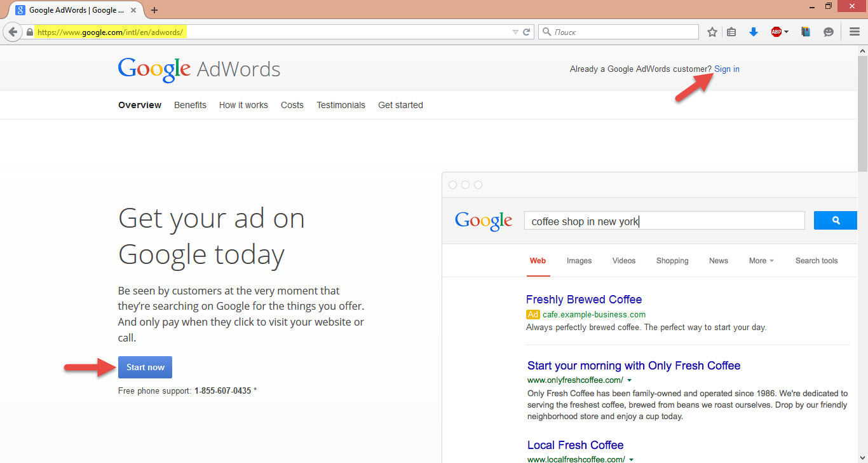Show the bookmarks list icon

(731, 32)
